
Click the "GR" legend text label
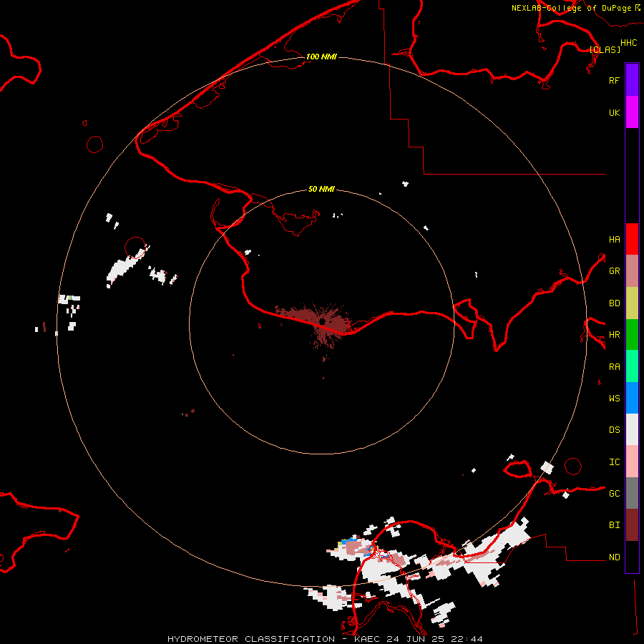[614, 271]
